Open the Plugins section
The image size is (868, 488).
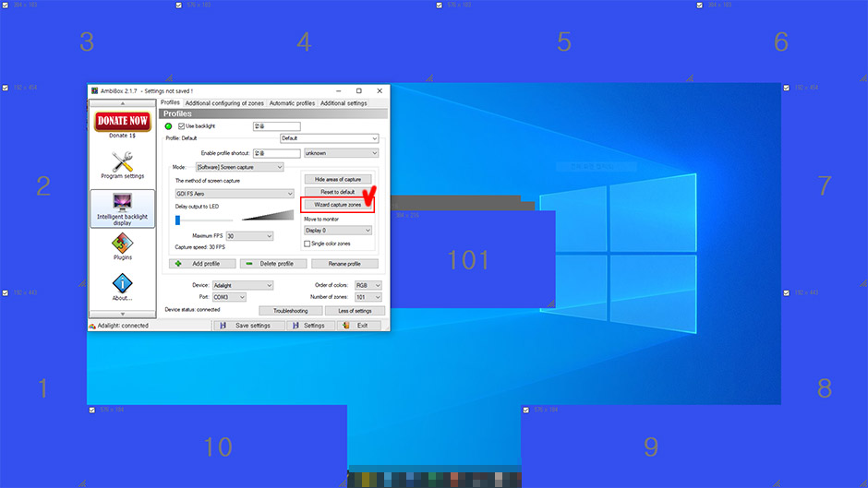(x=122, y=246)
